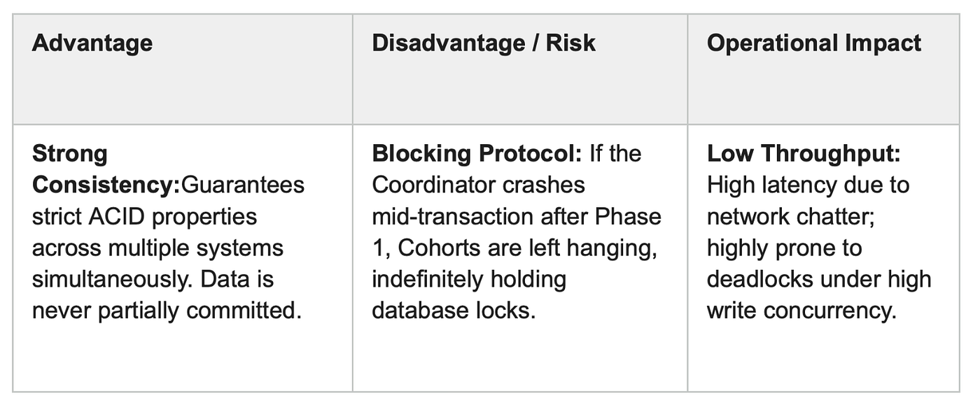Click the Operational Impact column header
The image size is (980, 412).
tap(814, 43)
